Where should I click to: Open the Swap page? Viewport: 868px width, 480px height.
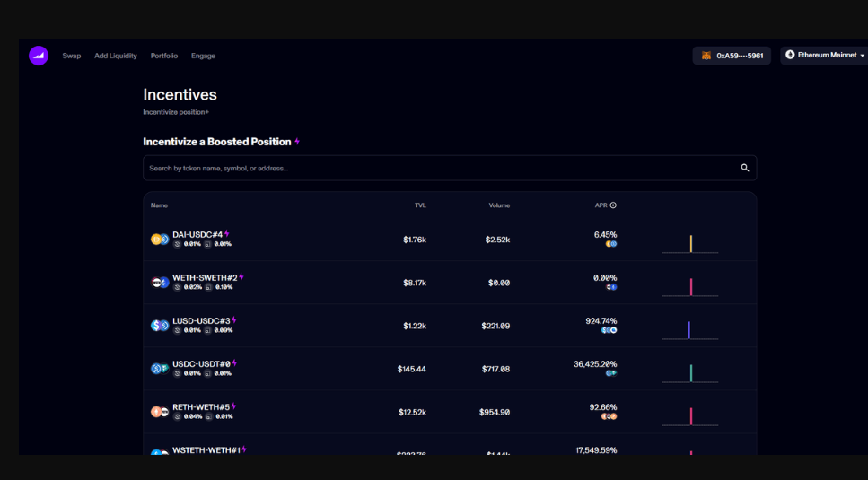[72, 56]
